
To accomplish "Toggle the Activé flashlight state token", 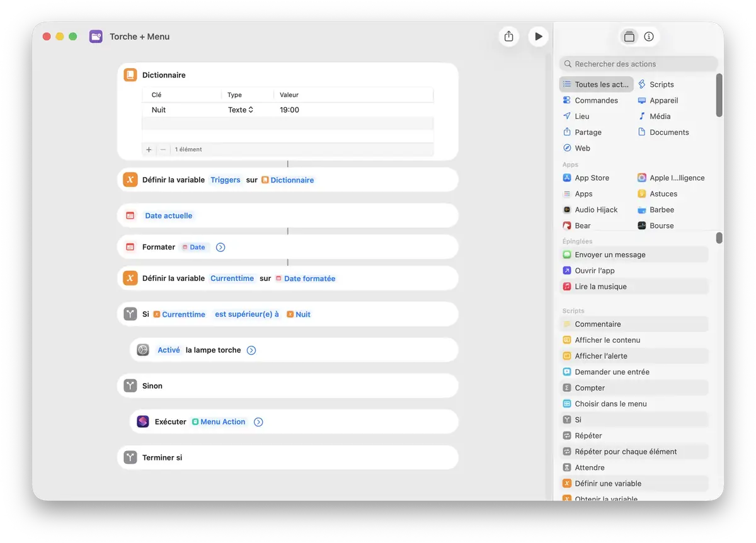I will coord(169,350).
